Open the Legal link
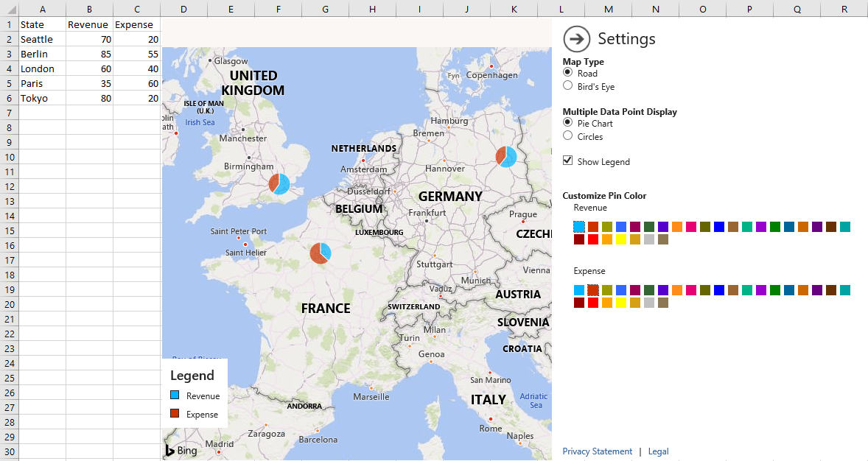 pos(658,451)
